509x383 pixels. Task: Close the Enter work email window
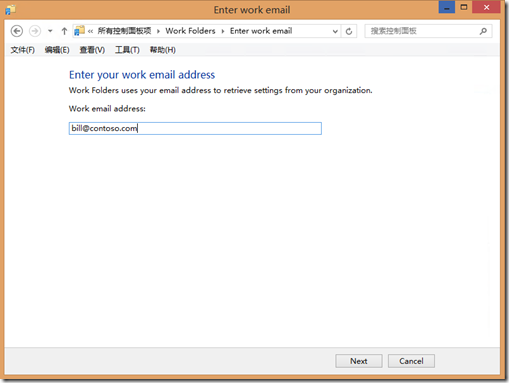pyautogui.click(x=486, y=7)
